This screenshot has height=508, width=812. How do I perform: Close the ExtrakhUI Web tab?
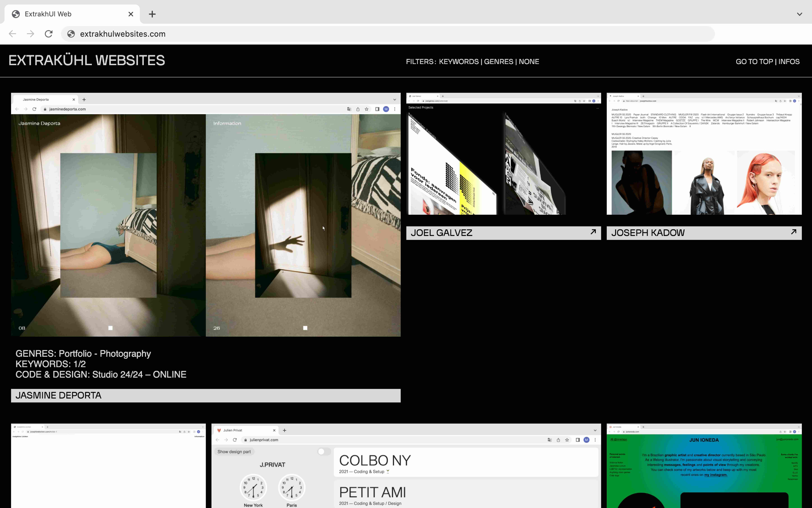tap(131, 14)
